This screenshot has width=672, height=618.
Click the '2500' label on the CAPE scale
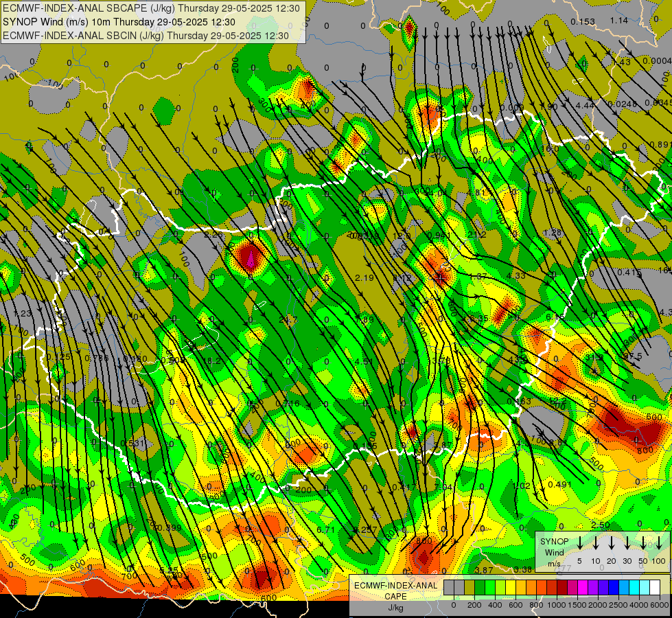[x=618, y=605]
